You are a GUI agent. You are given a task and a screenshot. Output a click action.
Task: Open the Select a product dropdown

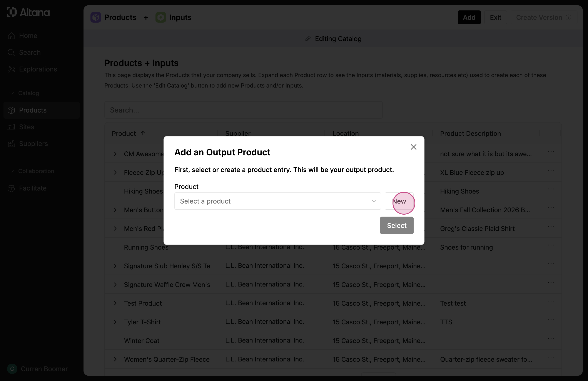pos(278,201)
